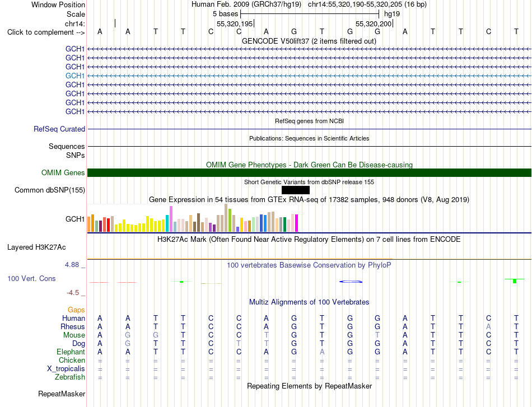This screenshot has height=407, width=532.
Task: Open the GENCODE V50lift37 track title
Action: coord(309,41)
